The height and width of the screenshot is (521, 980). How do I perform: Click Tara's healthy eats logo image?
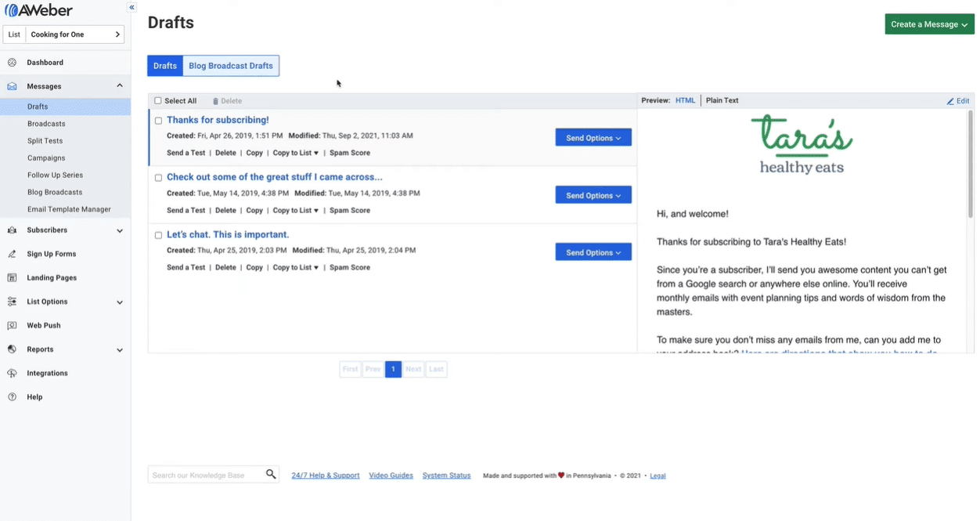pos(802,144)
